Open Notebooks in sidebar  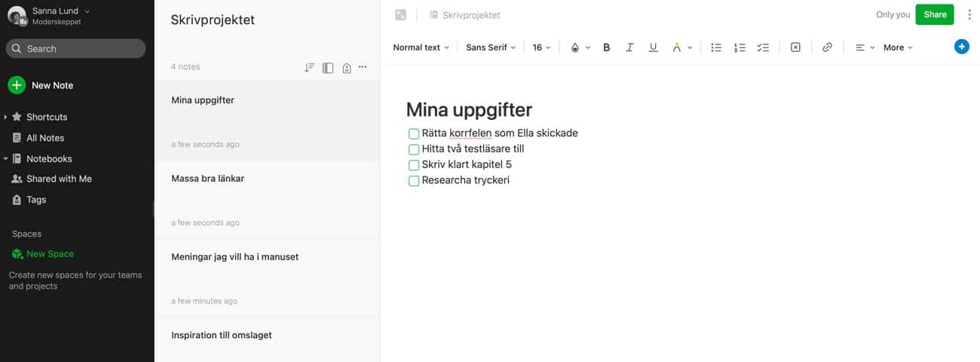click(42, 158)
